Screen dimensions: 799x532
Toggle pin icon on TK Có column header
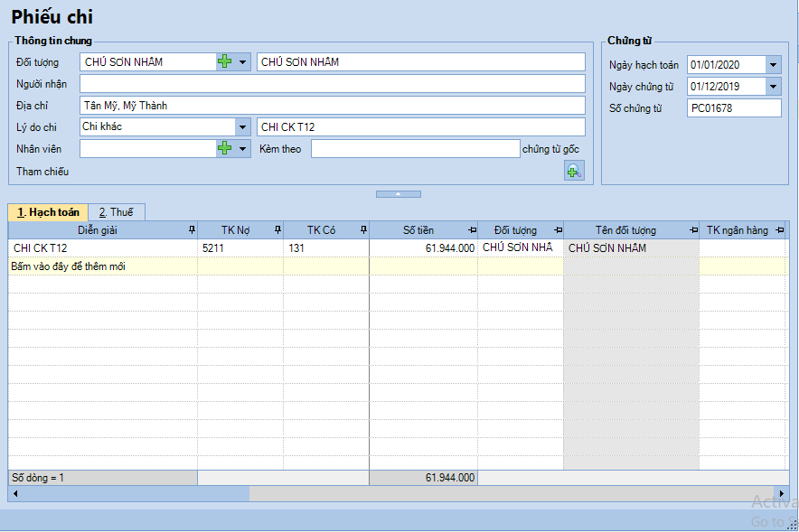pos(362,230)
